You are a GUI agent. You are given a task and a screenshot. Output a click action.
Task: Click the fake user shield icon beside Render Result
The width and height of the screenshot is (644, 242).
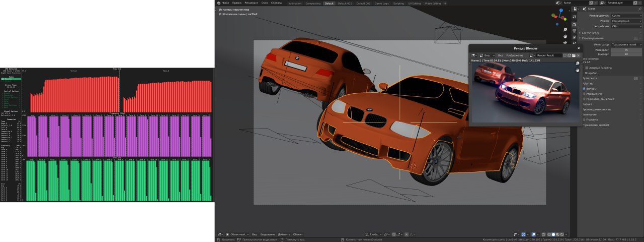(x=565, y=55)
